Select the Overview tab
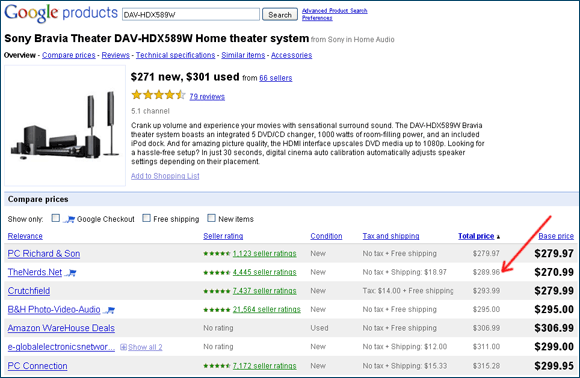The height and width of the screenshot is (378, 580). coord(20,55)
